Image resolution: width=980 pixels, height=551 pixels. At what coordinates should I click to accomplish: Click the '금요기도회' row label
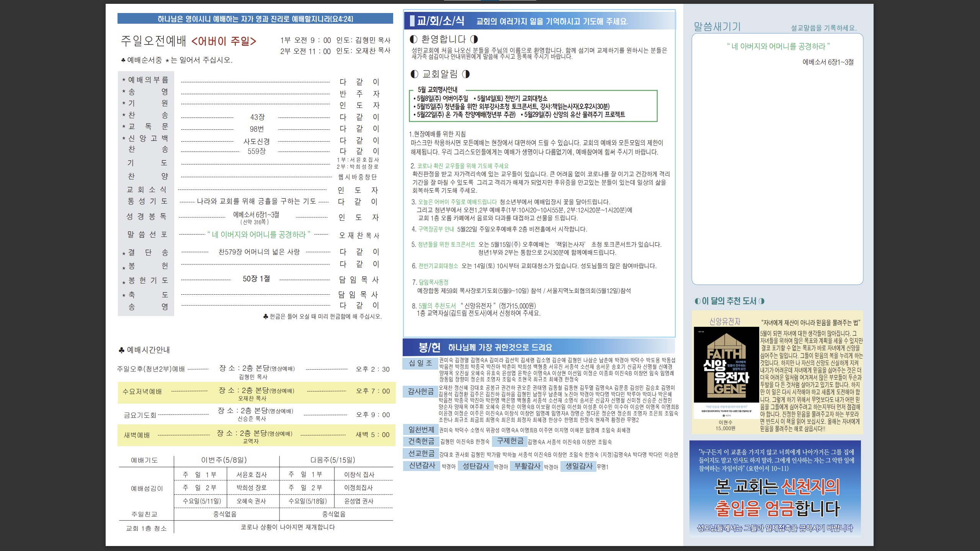140,415
